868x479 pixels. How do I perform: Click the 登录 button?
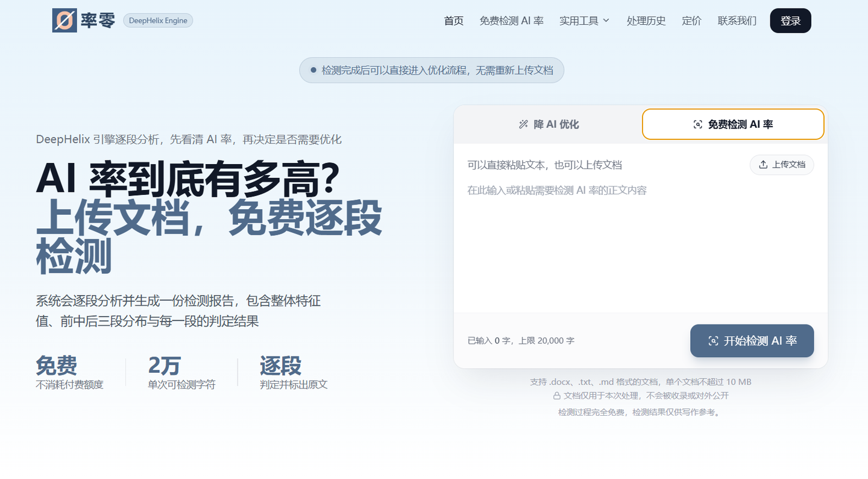(791, 21)
